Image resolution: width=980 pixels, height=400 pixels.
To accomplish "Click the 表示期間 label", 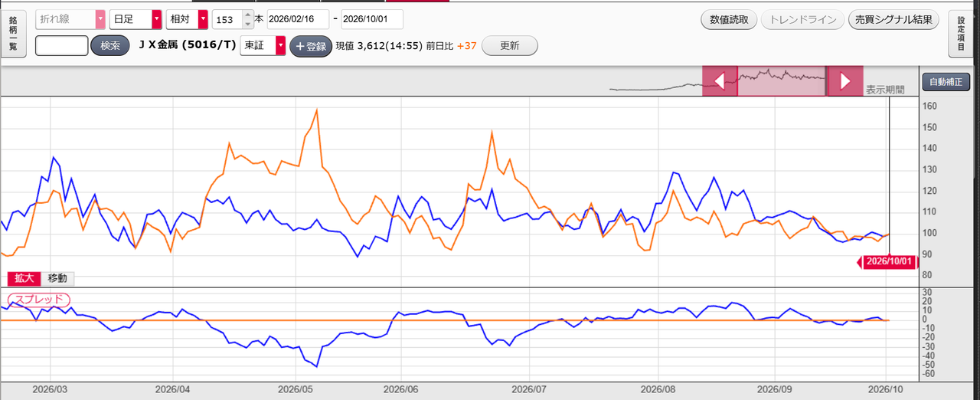I will [885, 90].
